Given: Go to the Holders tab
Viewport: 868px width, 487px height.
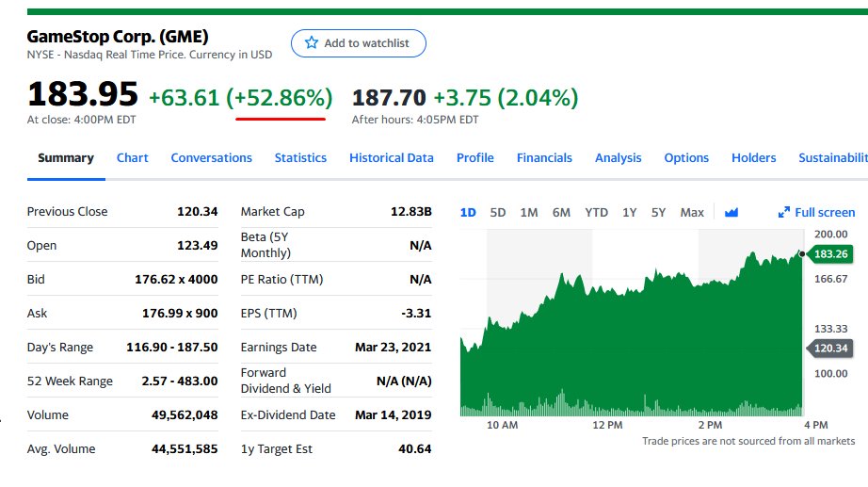Looking at the screenshot, I should (x=753, y=158).
